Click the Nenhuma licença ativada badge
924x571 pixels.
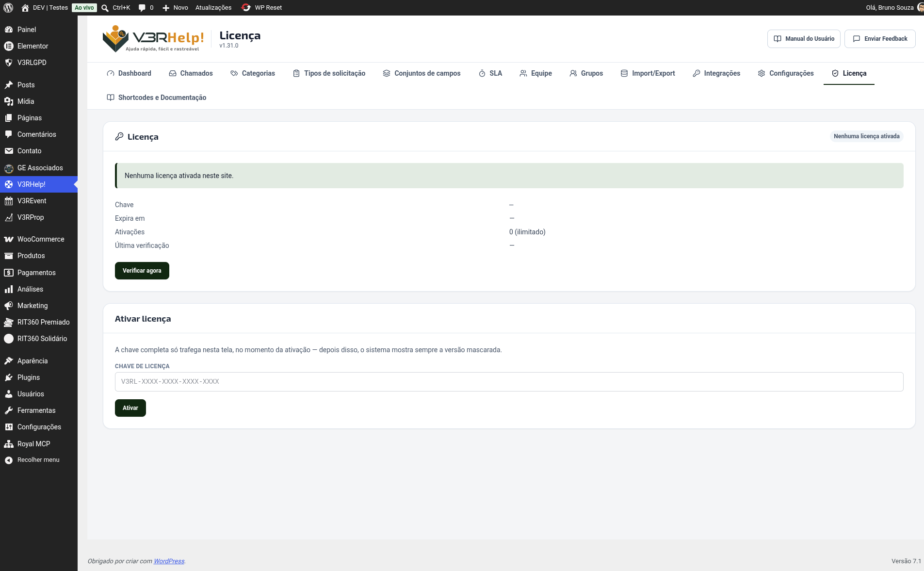(x=867, y=136)
